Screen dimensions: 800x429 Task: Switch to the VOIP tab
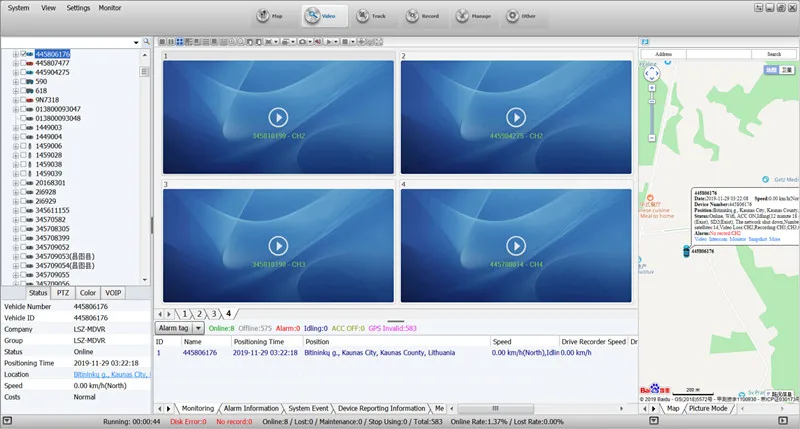click(x=113, y=293)
